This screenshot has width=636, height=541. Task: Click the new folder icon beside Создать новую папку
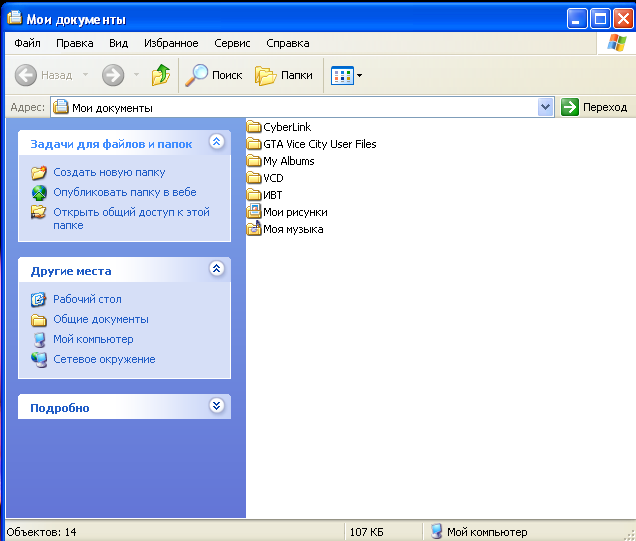[x=39, y=172]
